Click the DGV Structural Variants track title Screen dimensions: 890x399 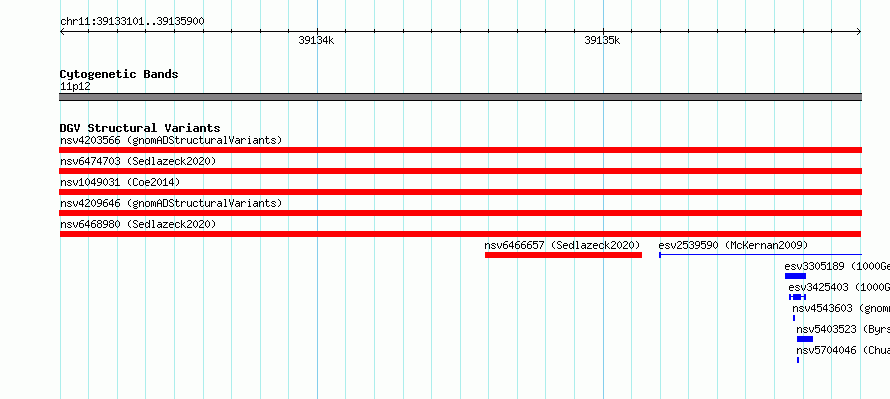coord(140,128)
